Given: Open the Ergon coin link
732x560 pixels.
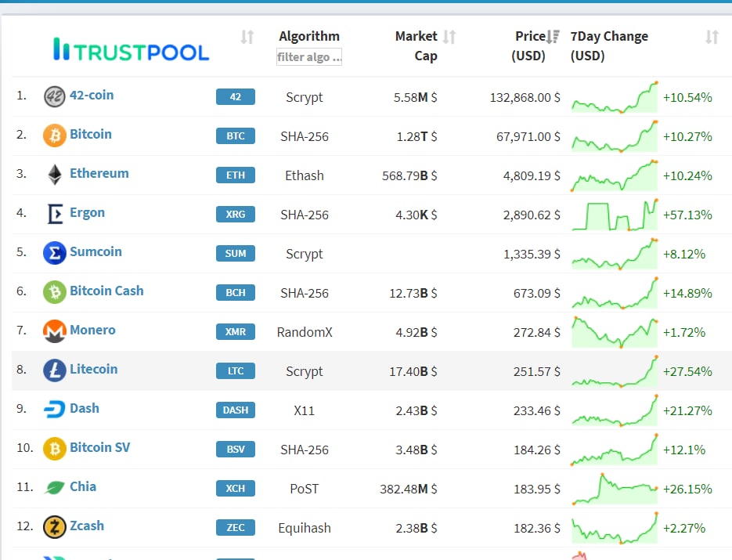Looking at the screenshot, I should click(88, 212).
